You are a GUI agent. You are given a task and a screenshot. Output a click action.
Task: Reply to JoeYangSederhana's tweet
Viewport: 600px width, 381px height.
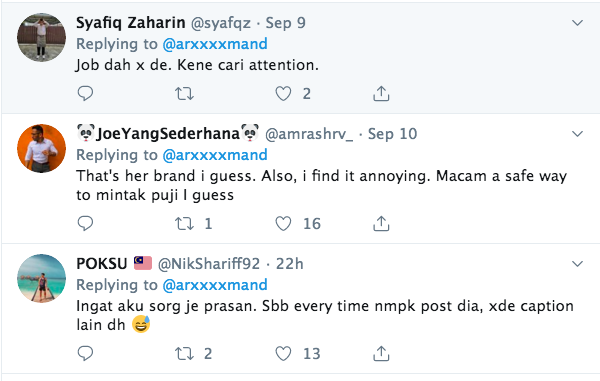(x=85, y=223)
